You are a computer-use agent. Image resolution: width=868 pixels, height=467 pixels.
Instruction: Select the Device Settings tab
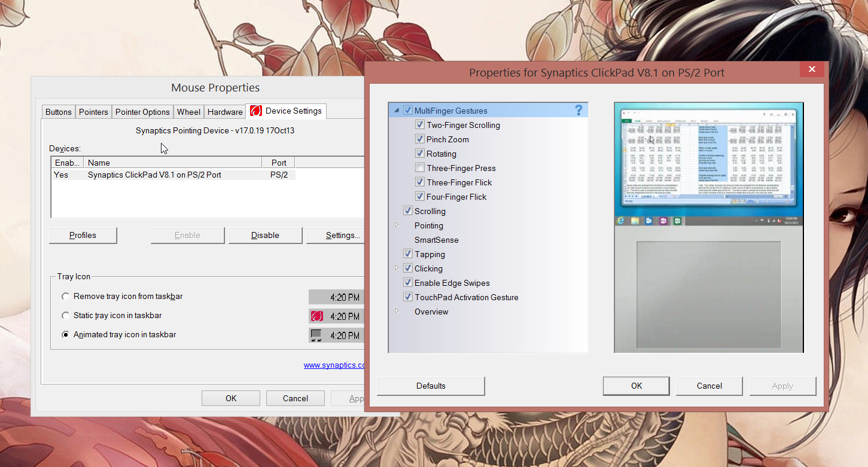pos(286,111)
